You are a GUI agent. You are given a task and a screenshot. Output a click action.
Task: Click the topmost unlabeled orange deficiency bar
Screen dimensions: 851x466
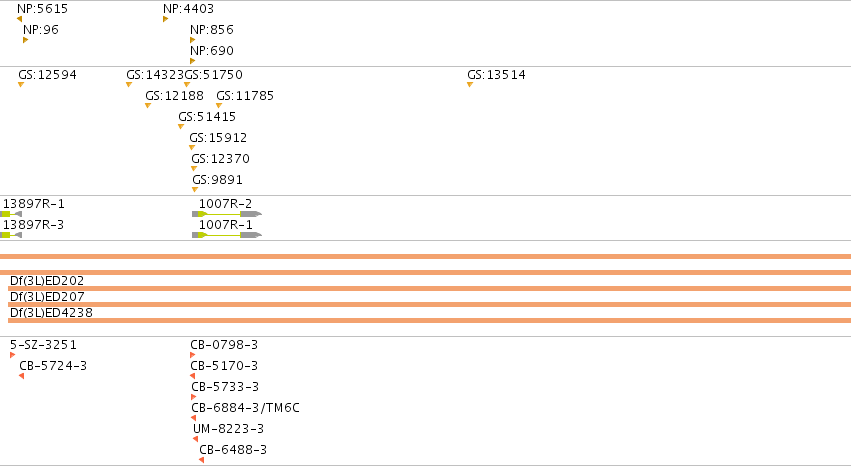426,257
